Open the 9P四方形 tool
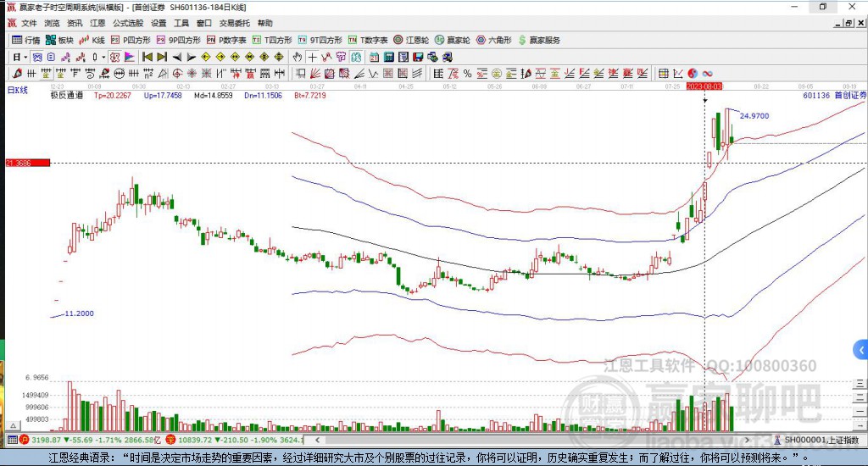The height and width of the screenshot is (466, 868). [x=178, y=40]
